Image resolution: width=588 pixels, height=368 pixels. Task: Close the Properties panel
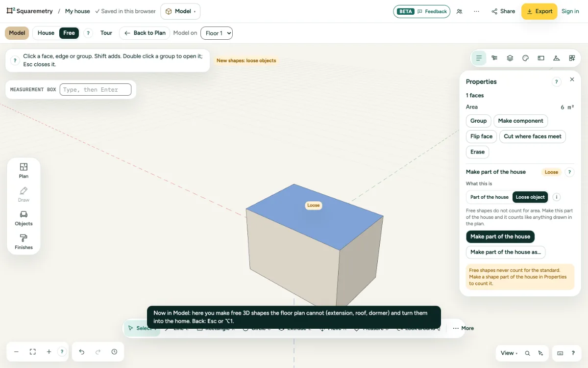(572, 79)
